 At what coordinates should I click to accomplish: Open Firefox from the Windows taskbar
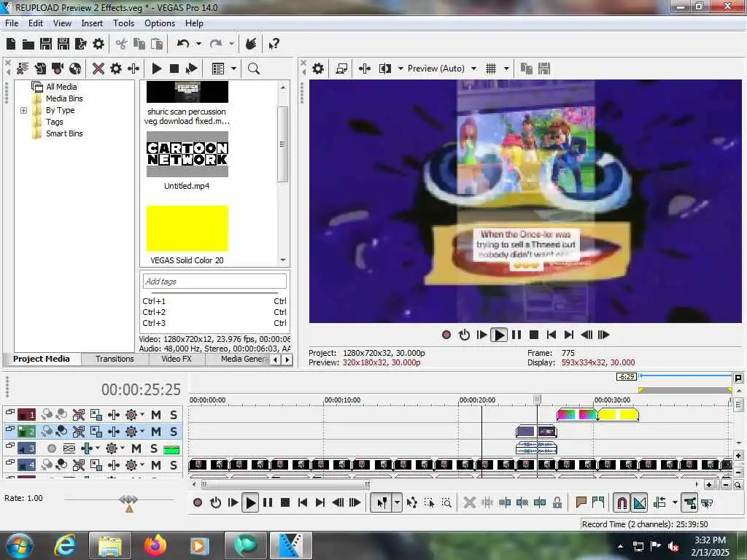pyautogui.click(x=156, y=545)
